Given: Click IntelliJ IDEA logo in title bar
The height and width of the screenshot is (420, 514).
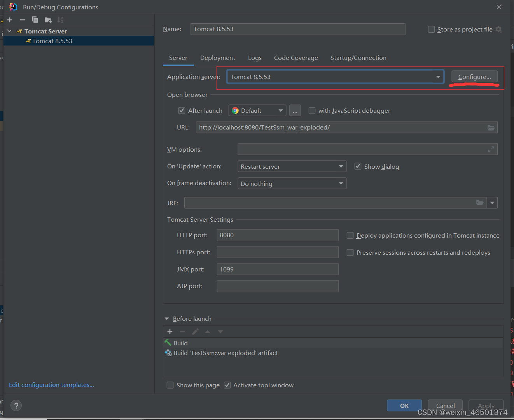Looking at the screenshot, I should point(13,7).
